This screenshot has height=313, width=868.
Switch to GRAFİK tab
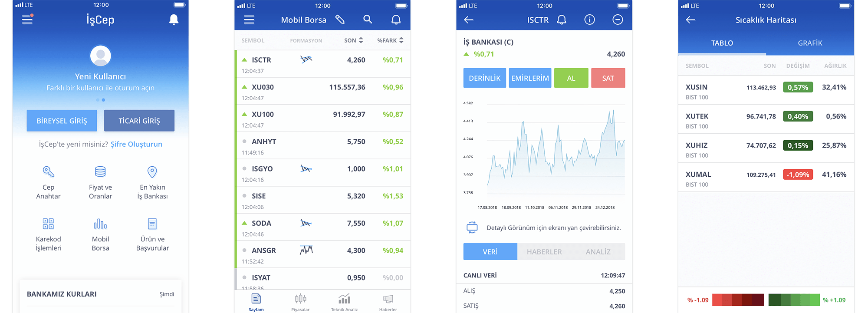[x=810, y=43]
